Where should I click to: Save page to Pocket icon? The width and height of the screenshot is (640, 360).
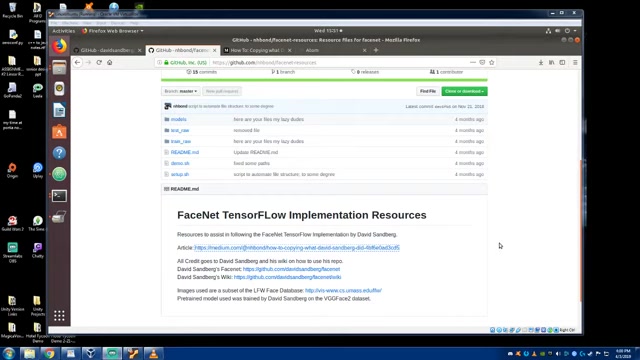click(482, 62)
